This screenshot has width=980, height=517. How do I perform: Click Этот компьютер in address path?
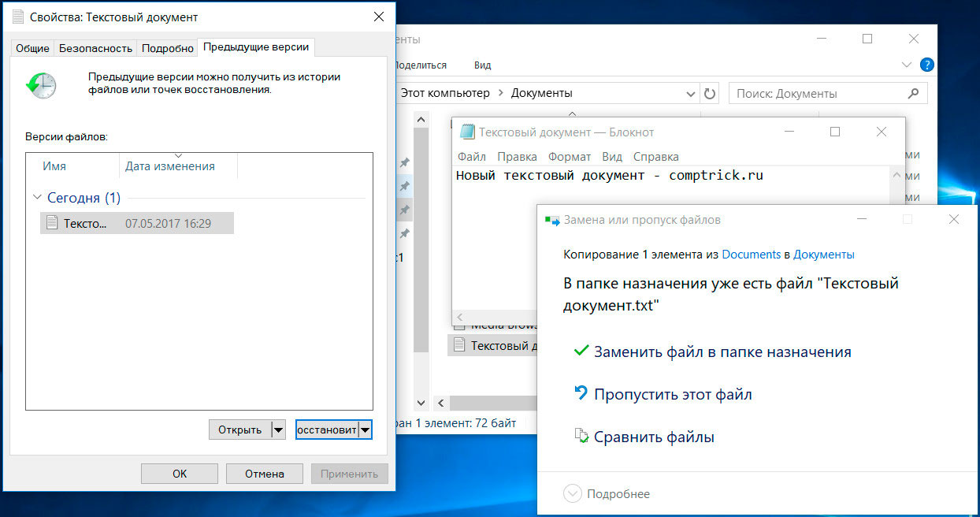point(444,93)
